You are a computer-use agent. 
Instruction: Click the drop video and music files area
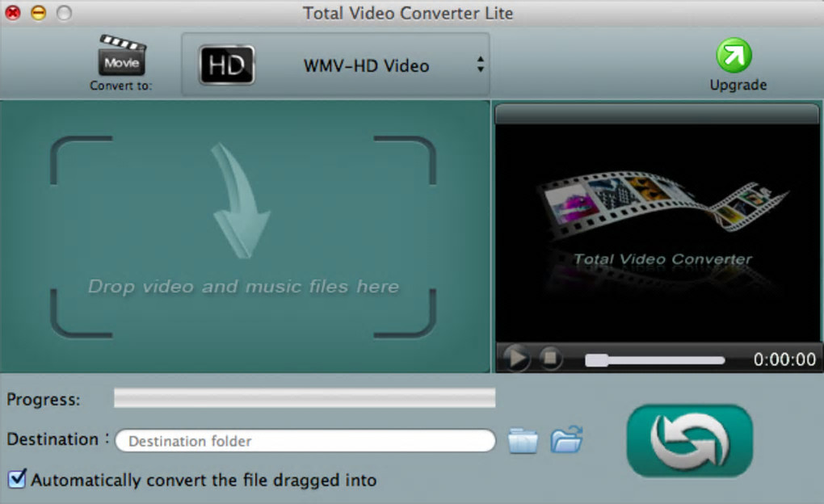click(x=244, y=237)
